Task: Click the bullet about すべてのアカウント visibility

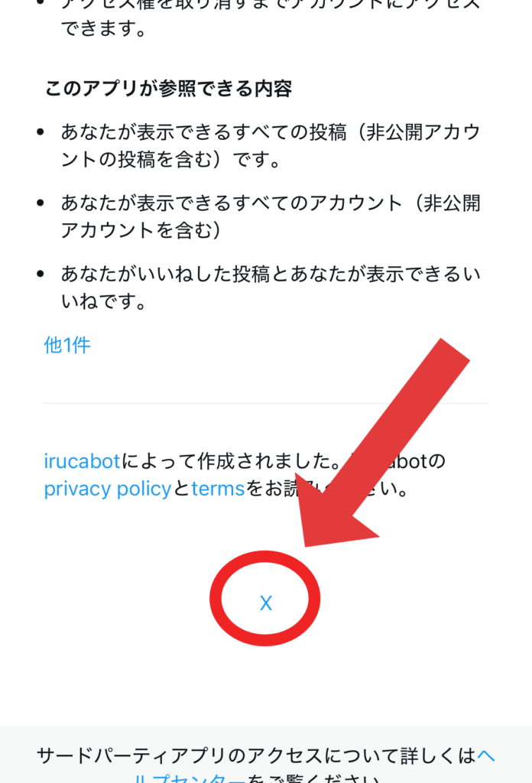Action: click(x=271, y=216)
